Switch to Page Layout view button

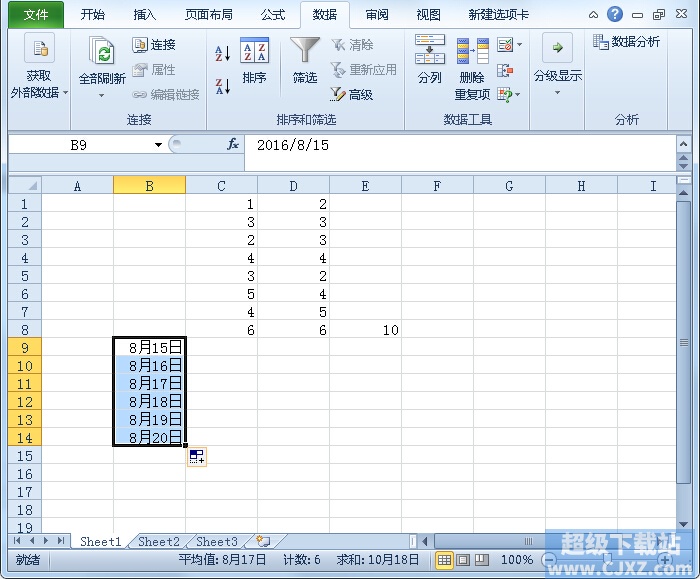[x=463, y=560]
